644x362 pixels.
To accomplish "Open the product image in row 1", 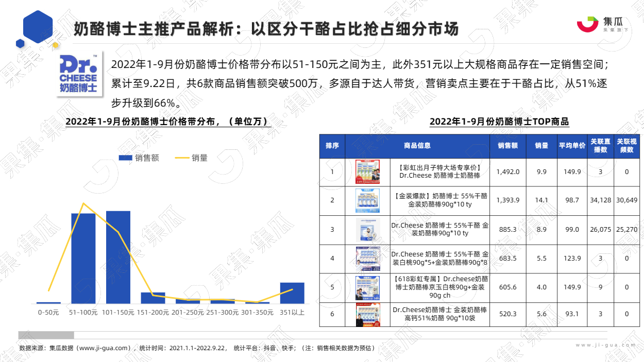I will [368, 172].
